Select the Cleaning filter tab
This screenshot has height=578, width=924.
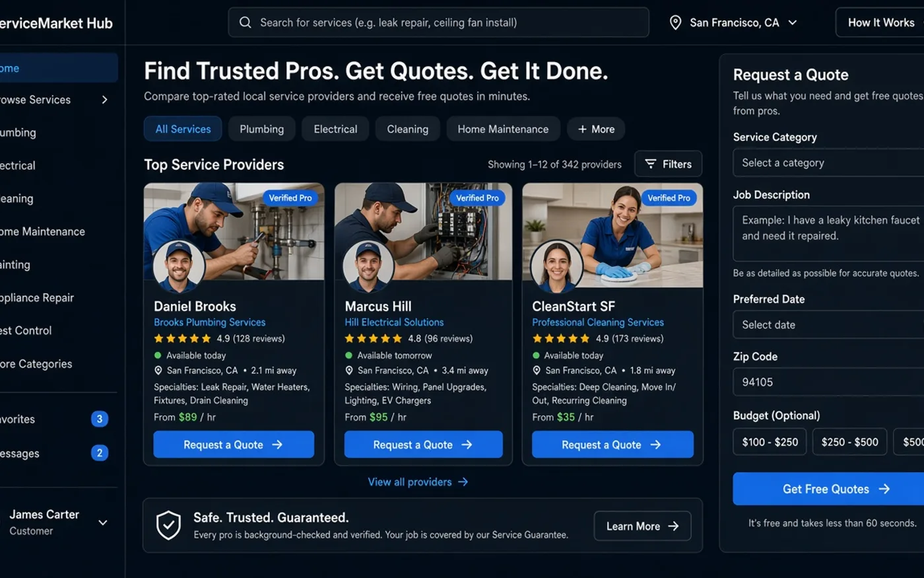point(408,129)
